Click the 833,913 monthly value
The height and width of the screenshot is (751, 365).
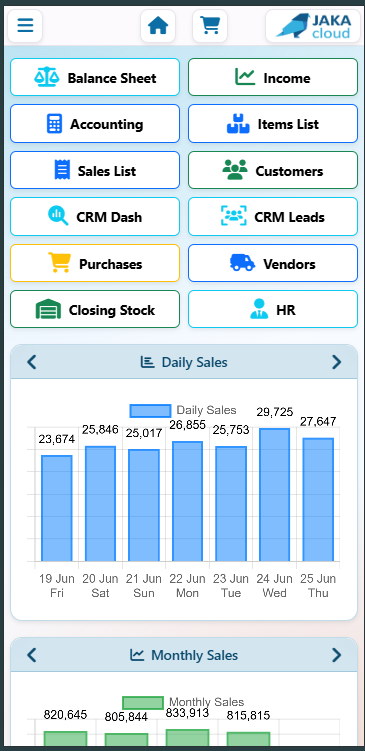coord(187,713)
